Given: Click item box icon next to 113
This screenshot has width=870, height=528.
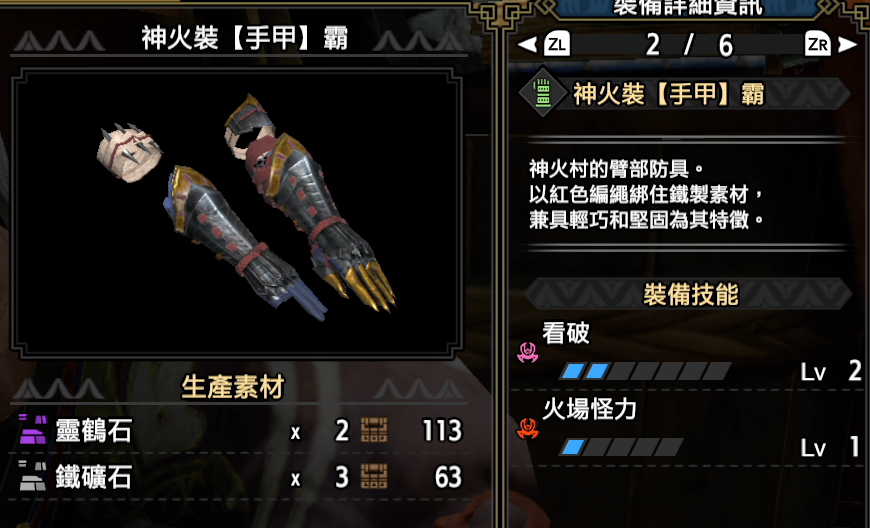Looking at the screenshot, I should point(375,430).
